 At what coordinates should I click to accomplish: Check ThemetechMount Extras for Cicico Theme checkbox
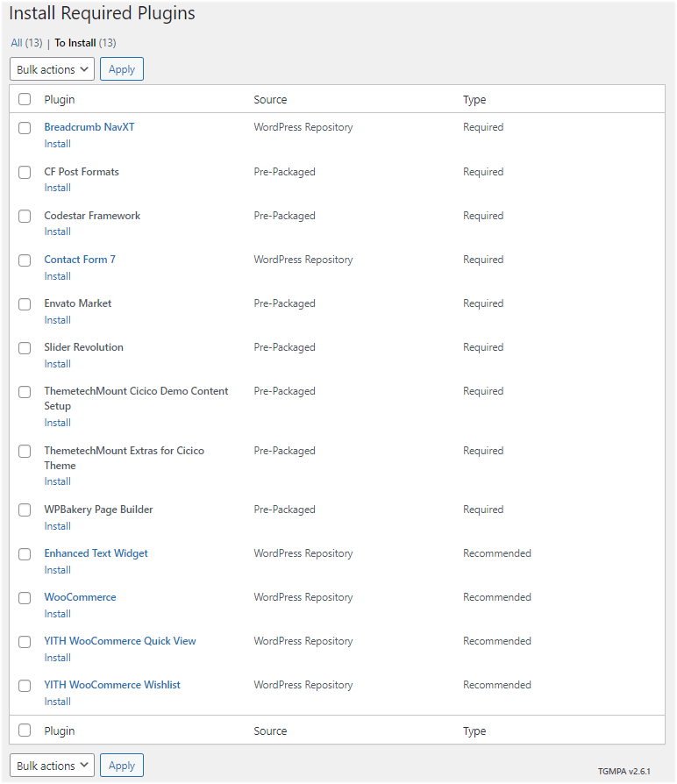pos(25,452)
